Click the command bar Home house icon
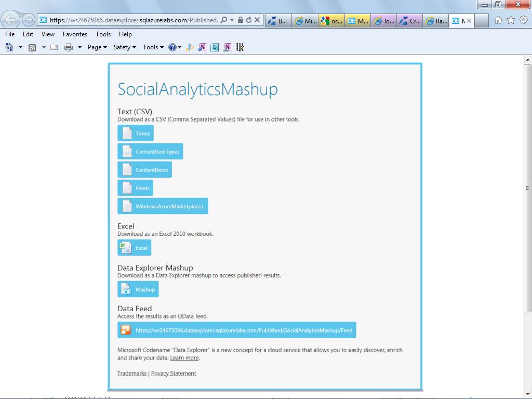Image resolution: width=532 pixels, height=399 pixels. click(9, 47)
